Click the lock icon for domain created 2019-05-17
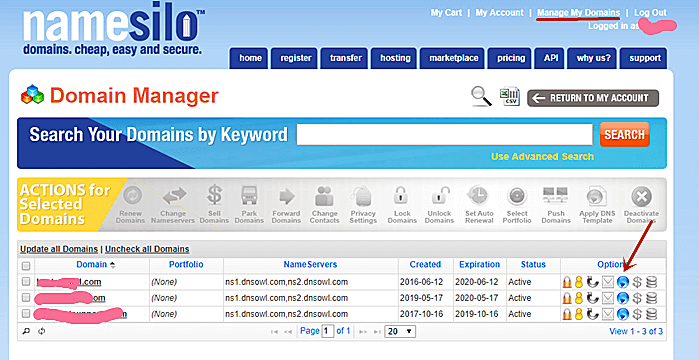Image resolution: width=699 pixels, height=360 pixels. click(567, 298)
